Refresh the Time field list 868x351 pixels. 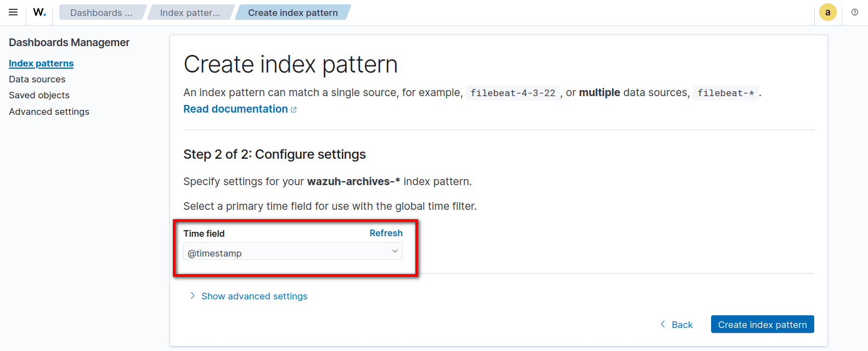coord(386,233)
